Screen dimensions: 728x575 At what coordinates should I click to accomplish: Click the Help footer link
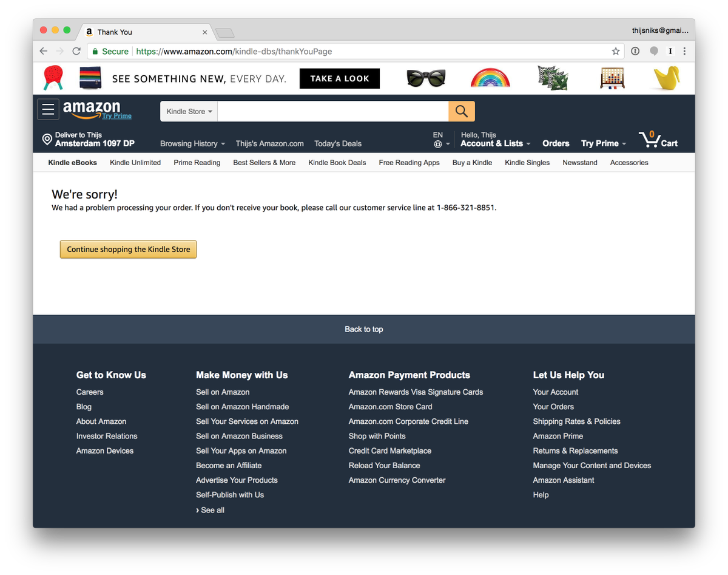coord(541,495)
